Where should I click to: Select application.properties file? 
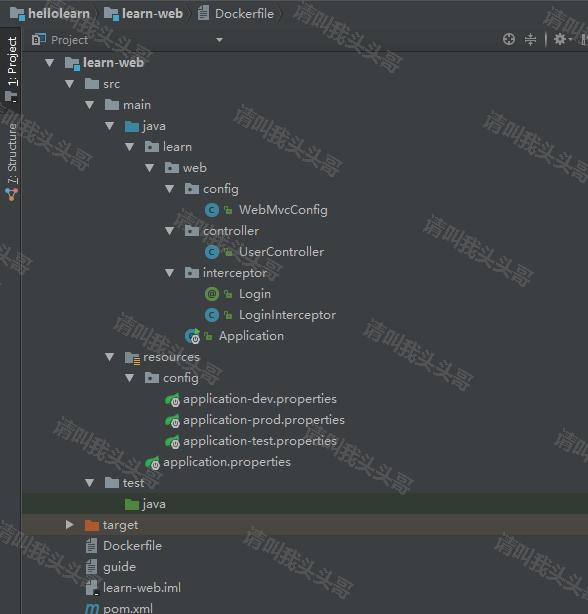point(227,462)
